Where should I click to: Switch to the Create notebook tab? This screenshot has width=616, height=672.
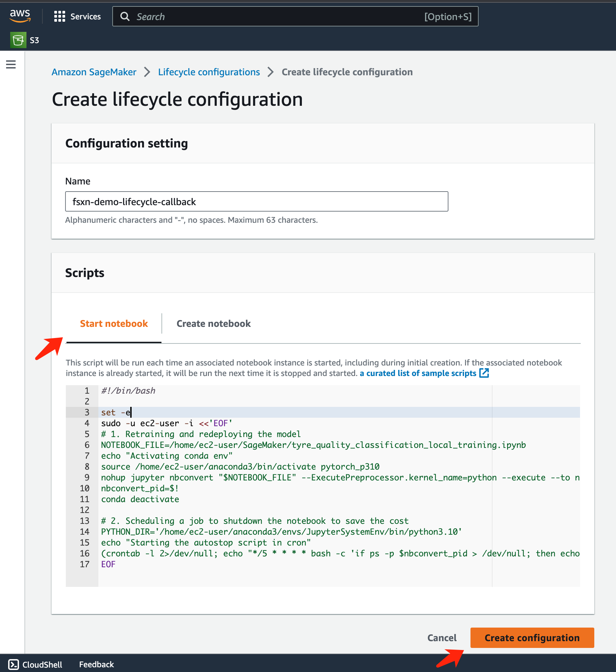coord(213,323)
